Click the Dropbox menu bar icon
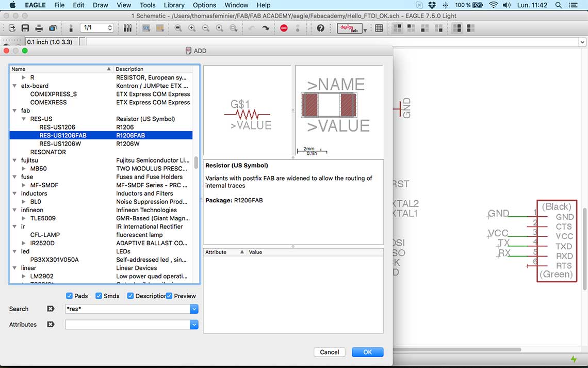 [432, 5]
